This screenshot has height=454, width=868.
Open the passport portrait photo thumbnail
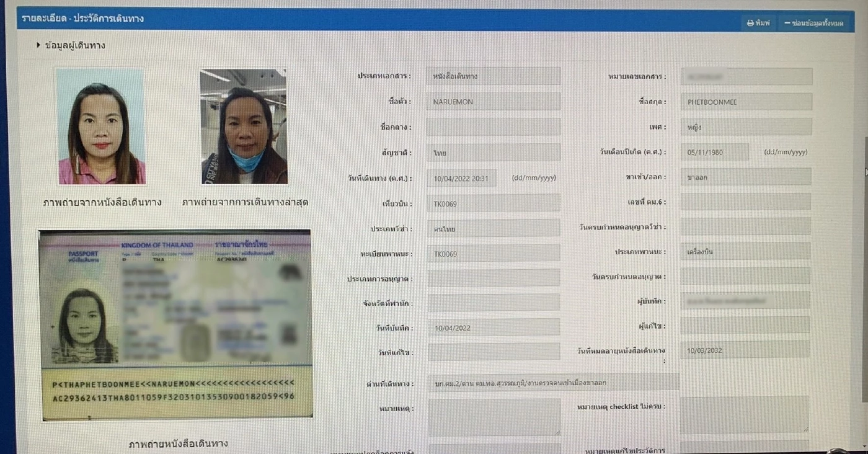coord(101,127)
